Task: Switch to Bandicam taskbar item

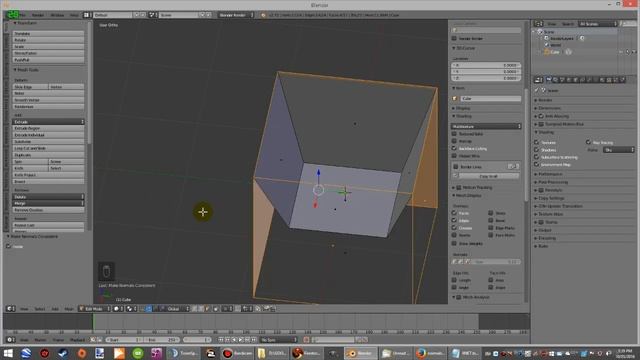Action: coord(237,353)
